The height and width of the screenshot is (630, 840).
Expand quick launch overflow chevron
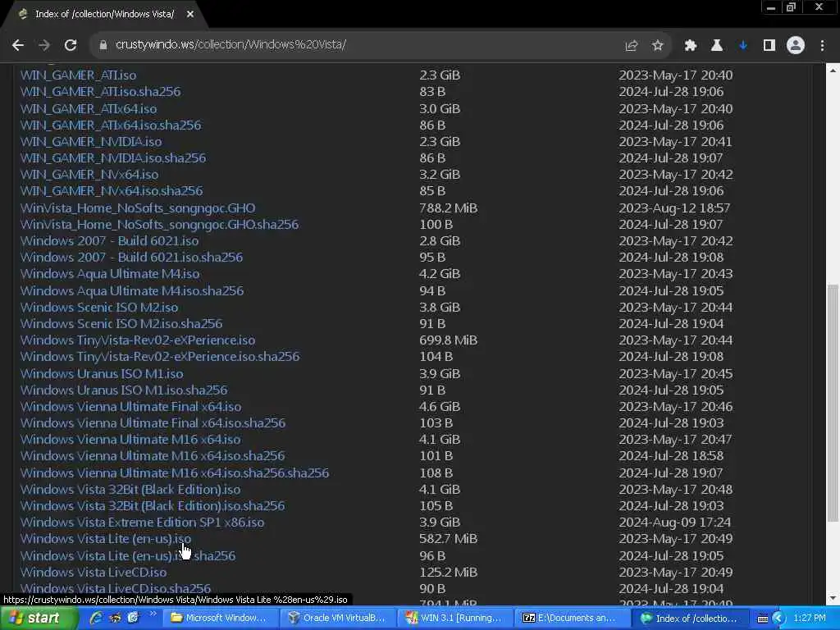click(153, 614)
